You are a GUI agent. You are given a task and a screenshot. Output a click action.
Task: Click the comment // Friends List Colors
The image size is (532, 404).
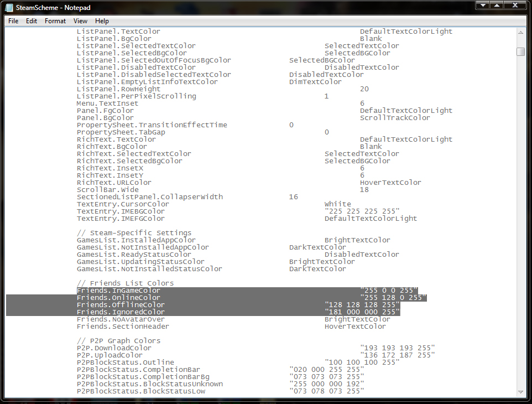pos(125,283)
